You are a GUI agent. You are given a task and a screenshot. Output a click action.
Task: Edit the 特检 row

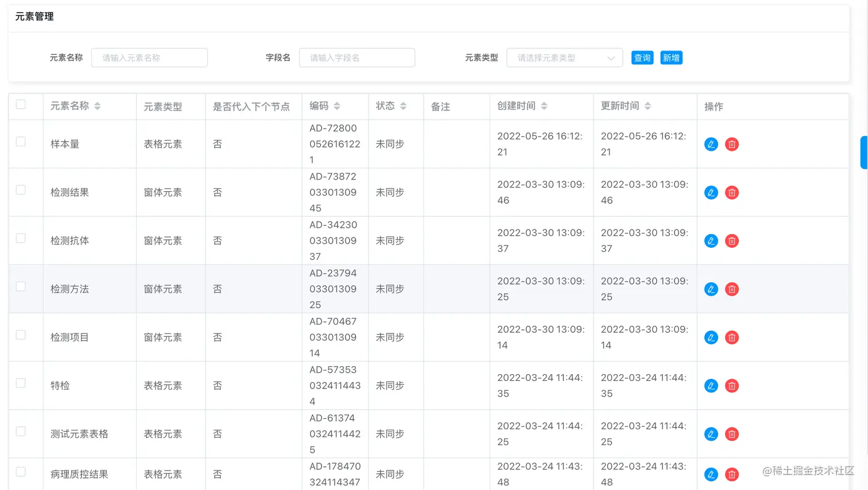[x=711, y=386]
